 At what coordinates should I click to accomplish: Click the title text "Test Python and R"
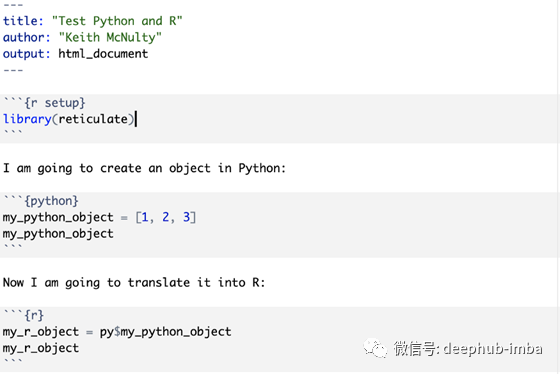117,21
